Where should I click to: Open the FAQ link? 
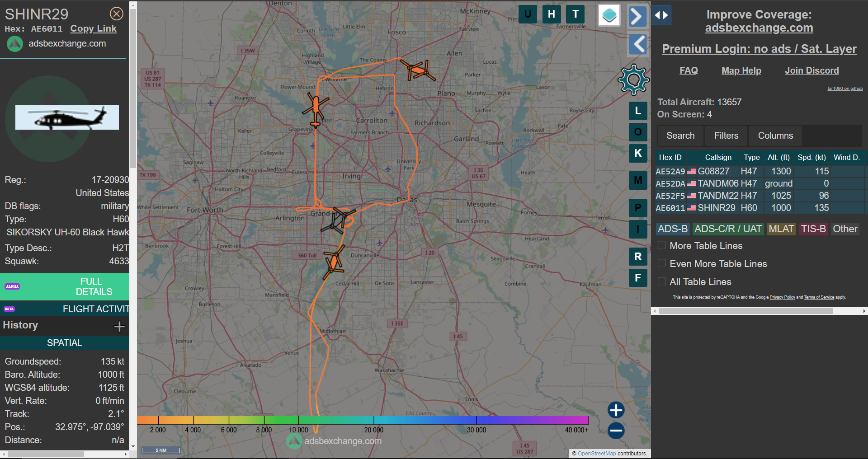pos(689,70)
